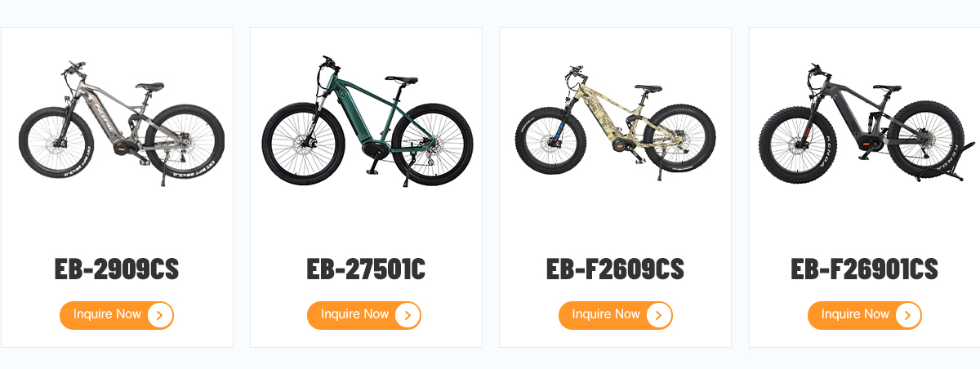Click the fourth product card with black bike
Viewport: 980px width, 369px height.
(865, 188)
